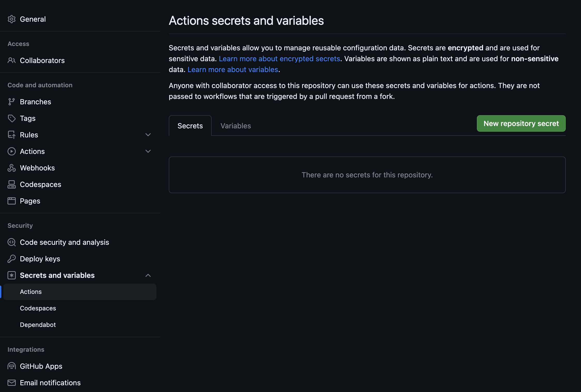Expand the Actions settings chevron
Viewport: 581px width, 392px height.
(x=148, y=151)
